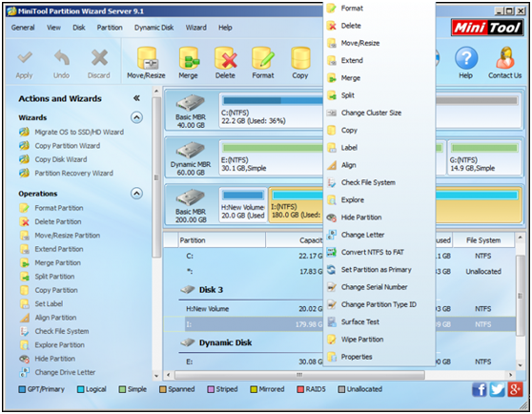Screen dimensions: 532x414
Task: Open the Facebook social icon
Action: [479, 389]
